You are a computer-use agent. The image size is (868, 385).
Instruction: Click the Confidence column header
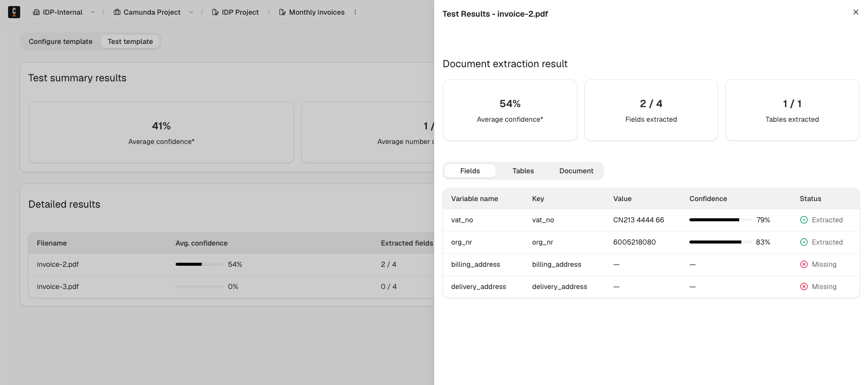coord(708,199)
